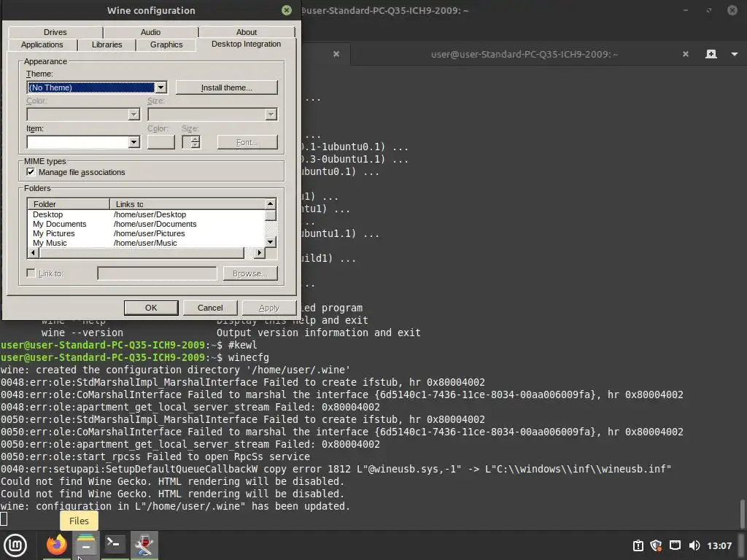Select the My Pictures folder row

[146, 233]
